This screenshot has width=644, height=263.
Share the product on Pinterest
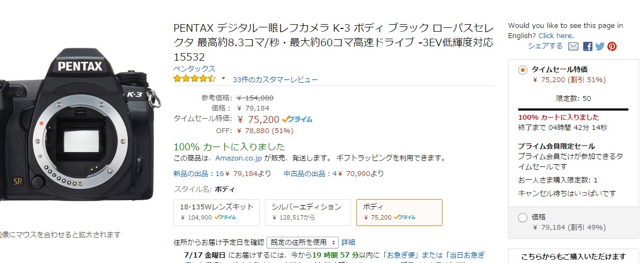coord(612,46)
